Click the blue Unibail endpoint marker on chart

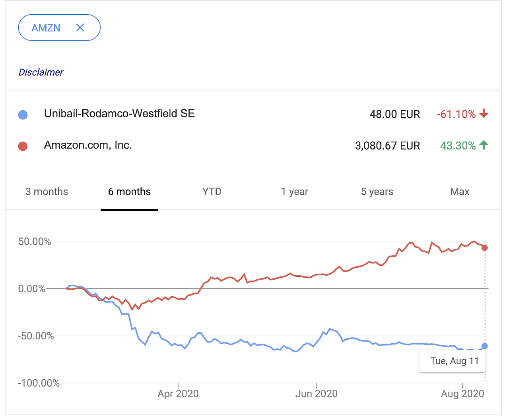(x=485, y=346)
